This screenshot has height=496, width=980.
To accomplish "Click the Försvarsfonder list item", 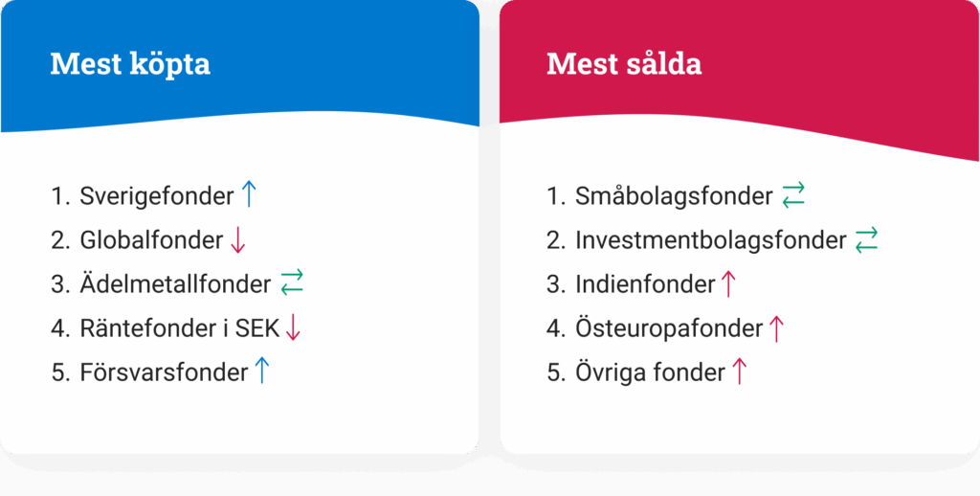I will [x=164, y=372].
